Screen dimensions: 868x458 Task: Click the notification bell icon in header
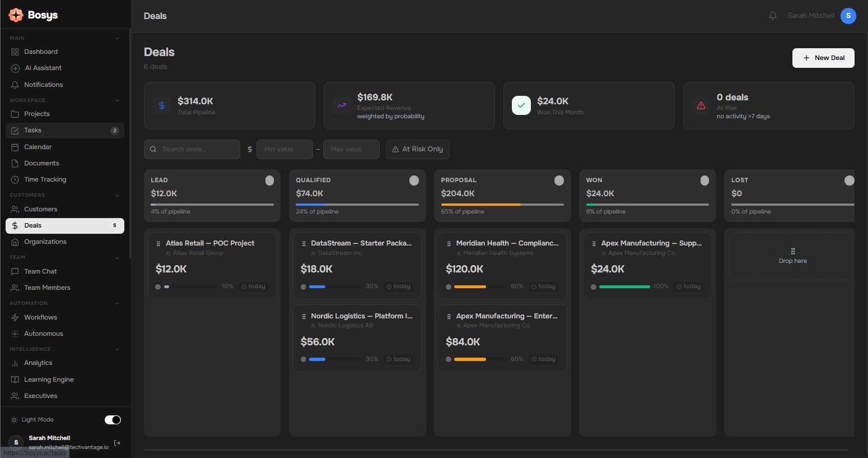pos(773,16)
